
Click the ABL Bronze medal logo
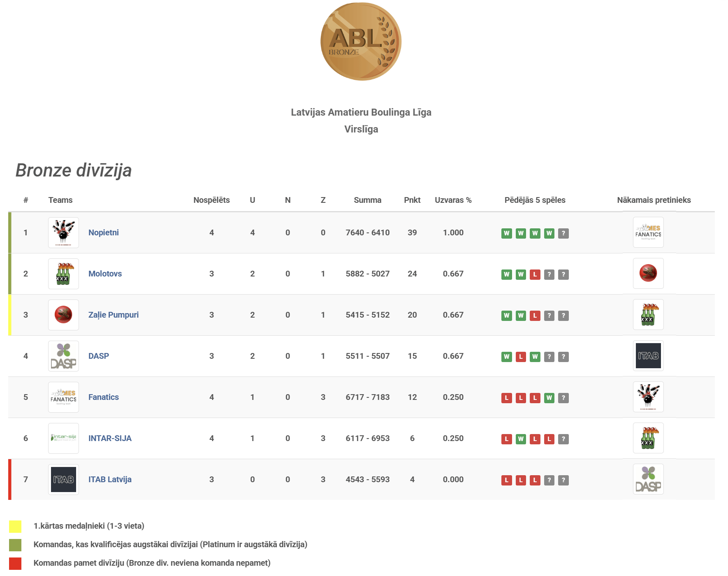tap(361, 42)
